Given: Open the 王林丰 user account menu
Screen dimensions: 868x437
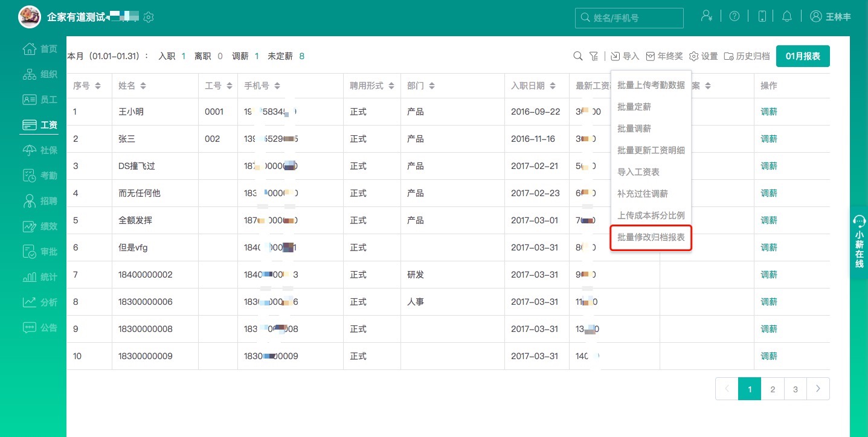Looking at the screenshot, I should pyautogui.click(x=831, y=17).
